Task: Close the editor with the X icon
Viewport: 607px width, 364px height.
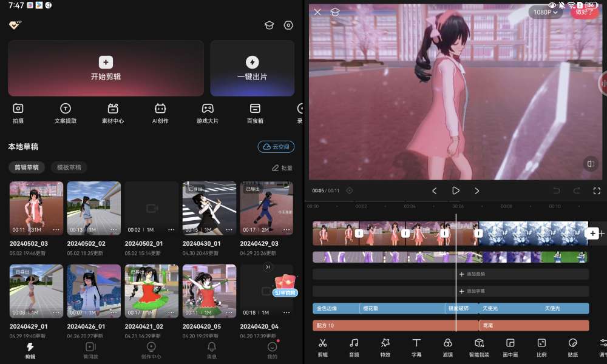Action: (317, 12)
